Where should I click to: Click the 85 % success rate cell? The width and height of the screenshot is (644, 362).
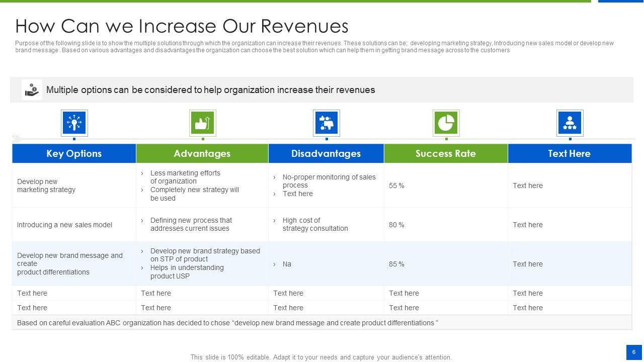(396, 264)
